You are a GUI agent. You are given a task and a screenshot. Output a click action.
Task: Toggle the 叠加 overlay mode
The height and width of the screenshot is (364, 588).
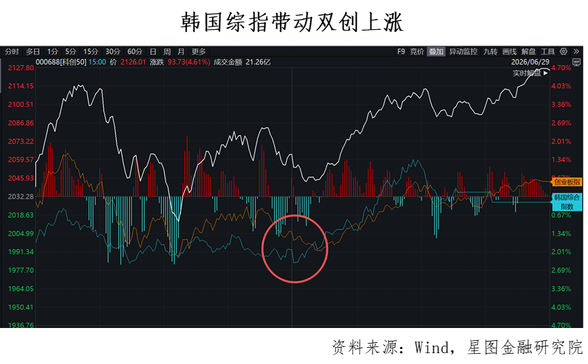click(436, 52)
